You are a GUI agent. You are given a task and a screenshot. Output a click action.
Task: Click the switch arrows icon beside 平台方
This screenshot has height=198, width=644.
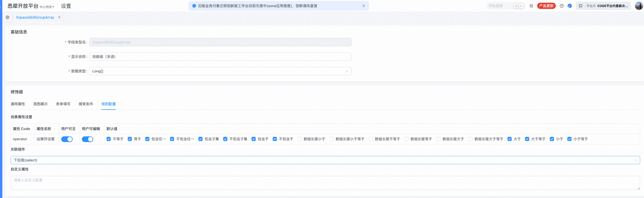click(581, 6)
